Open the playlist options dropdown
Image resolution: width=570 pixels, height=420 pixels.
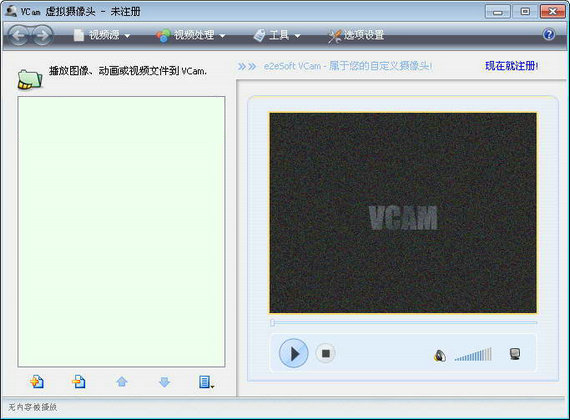click(x=206, y=382)
